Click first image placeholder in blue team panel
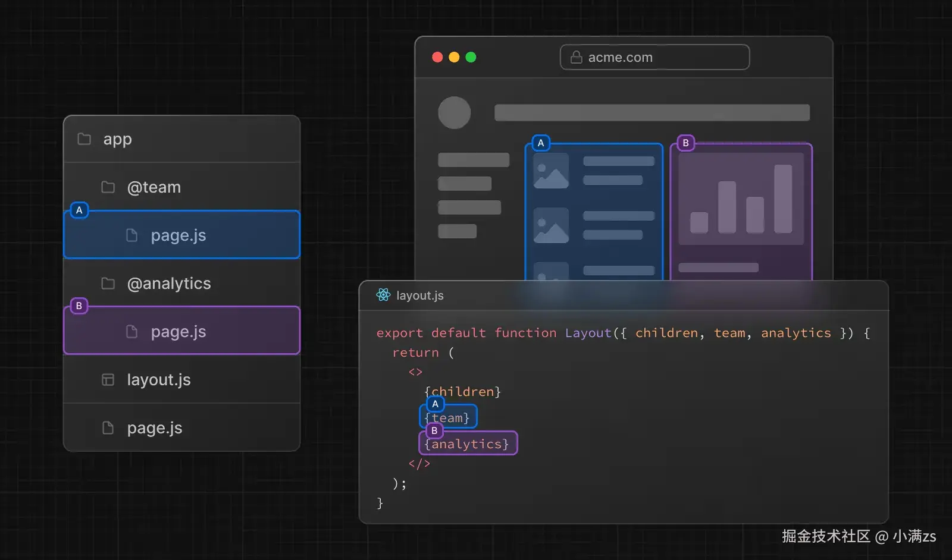Screen dimensions: 952x560 551,171
